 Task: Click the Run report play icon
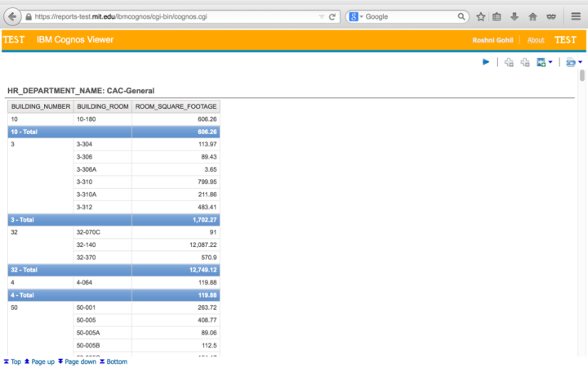click(486, 62)
